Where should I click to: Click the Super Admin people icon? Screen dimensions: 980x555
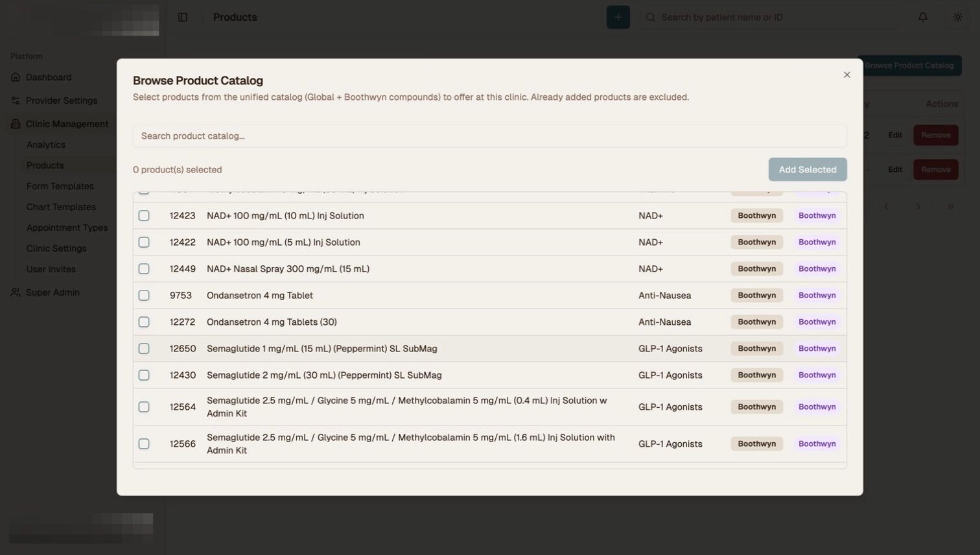click(16, 292)
